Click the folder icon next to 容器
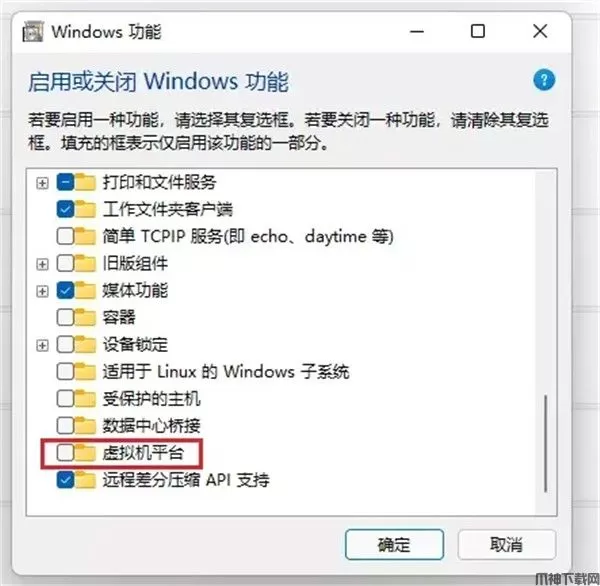This screenshot has width=600, height=586. point(85,317)
